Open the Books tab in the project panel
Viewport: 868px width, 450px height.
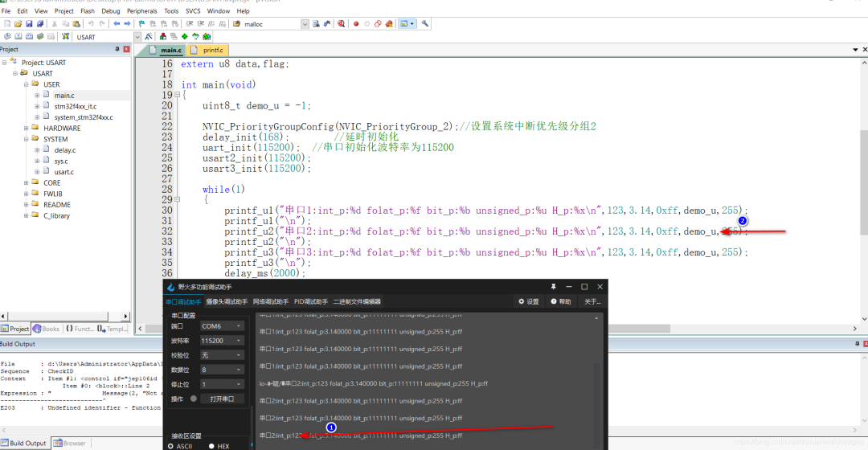pos(46,329)
